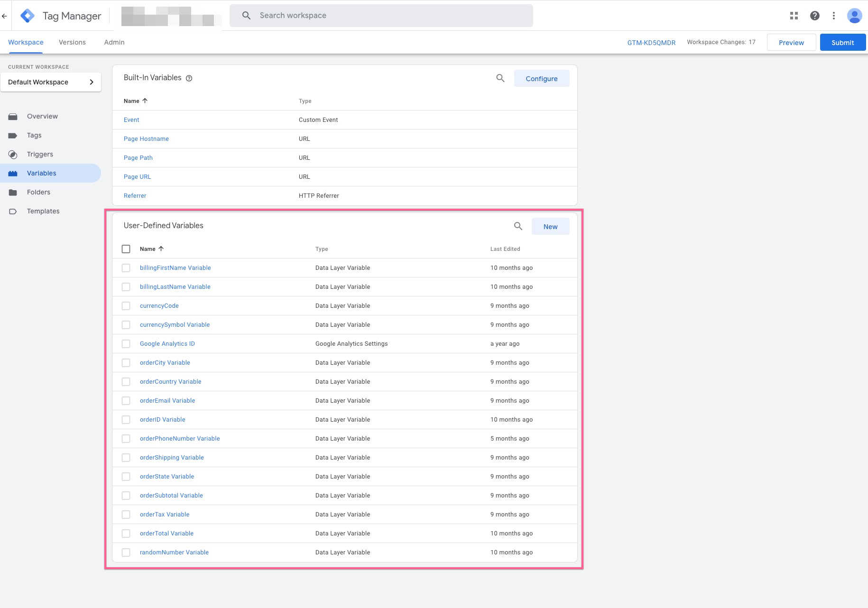Expand the Default Workspace selector

click(51, 82)
